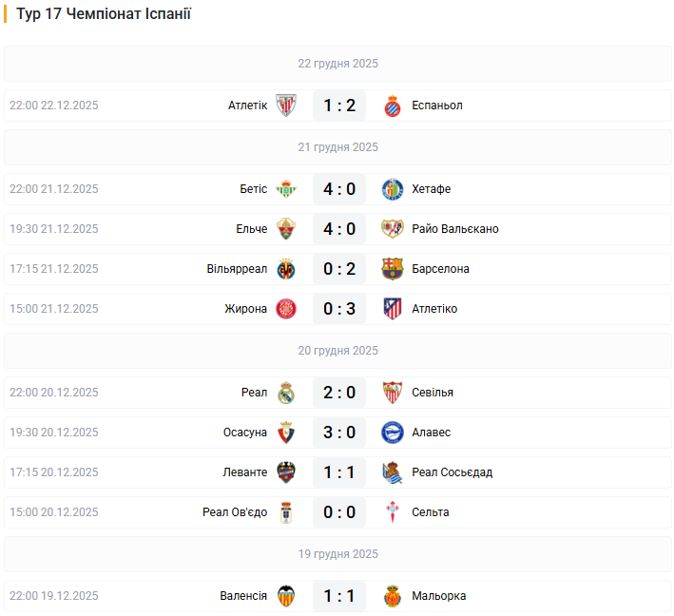Click the Celta club crest

[x=392, y=512]
